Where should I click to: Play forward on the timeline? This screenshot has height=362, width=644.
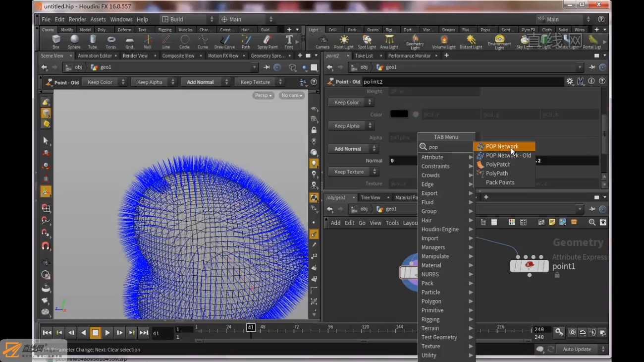(x=107, y=333)
